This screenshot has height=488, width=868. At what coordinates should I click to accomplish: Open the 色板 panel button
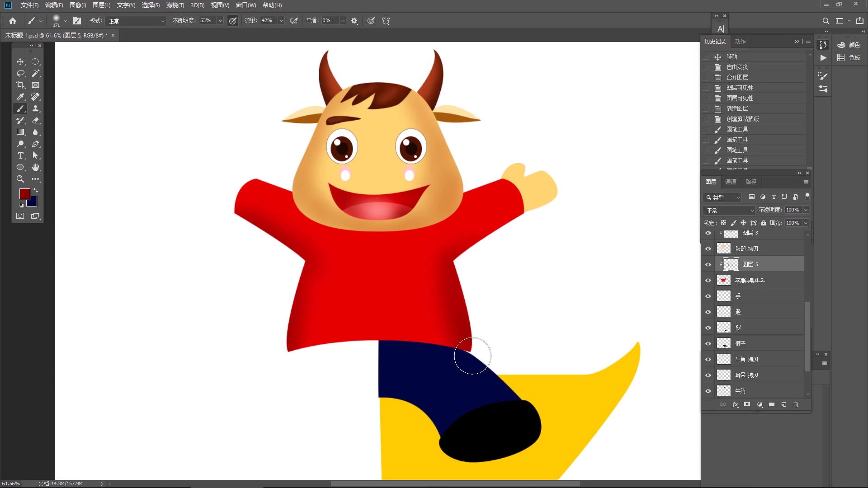[x=849, y=57]
